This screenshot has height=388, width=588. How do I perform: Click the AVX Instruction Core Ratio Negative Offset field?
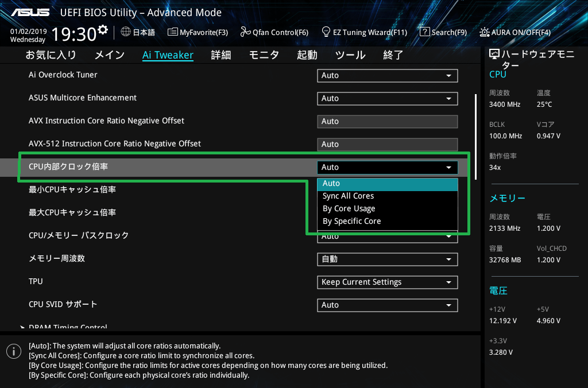(x=388, y=122)
